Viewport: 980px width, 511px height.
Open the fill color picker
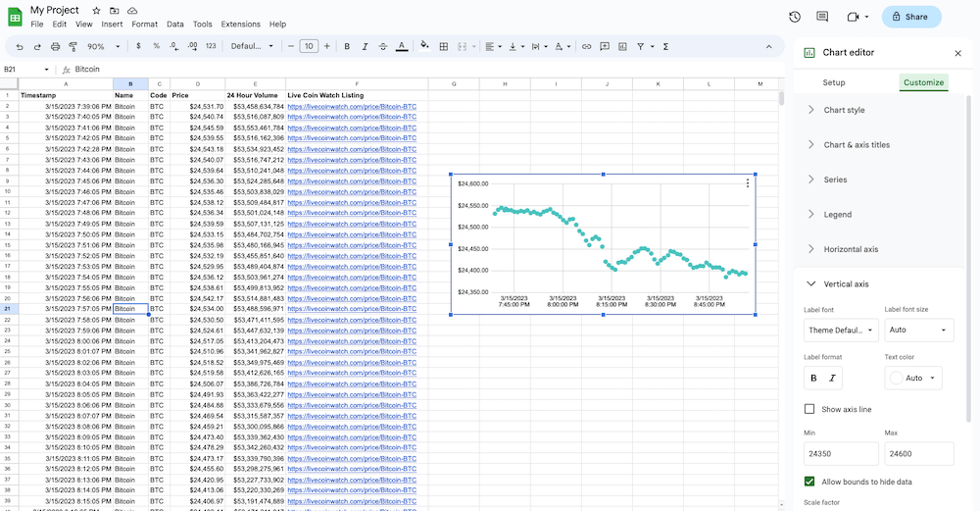(424, 46)
